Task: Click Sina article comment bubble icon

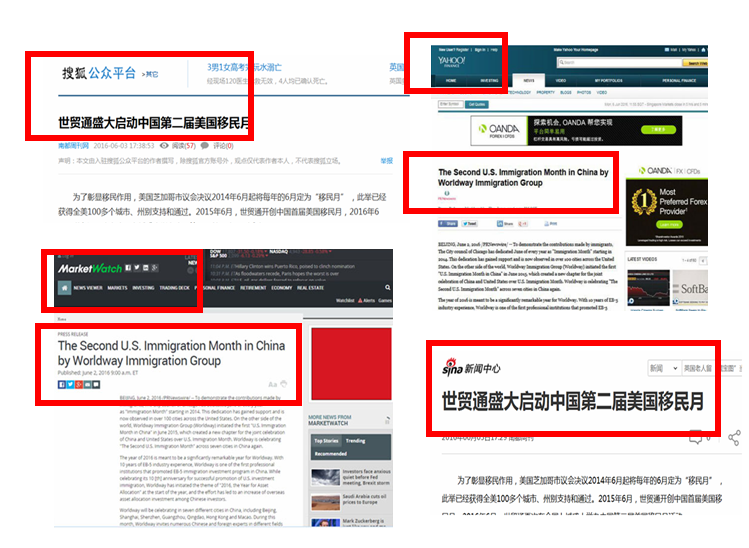Action: pyautogui.click(x=696, y=437)
